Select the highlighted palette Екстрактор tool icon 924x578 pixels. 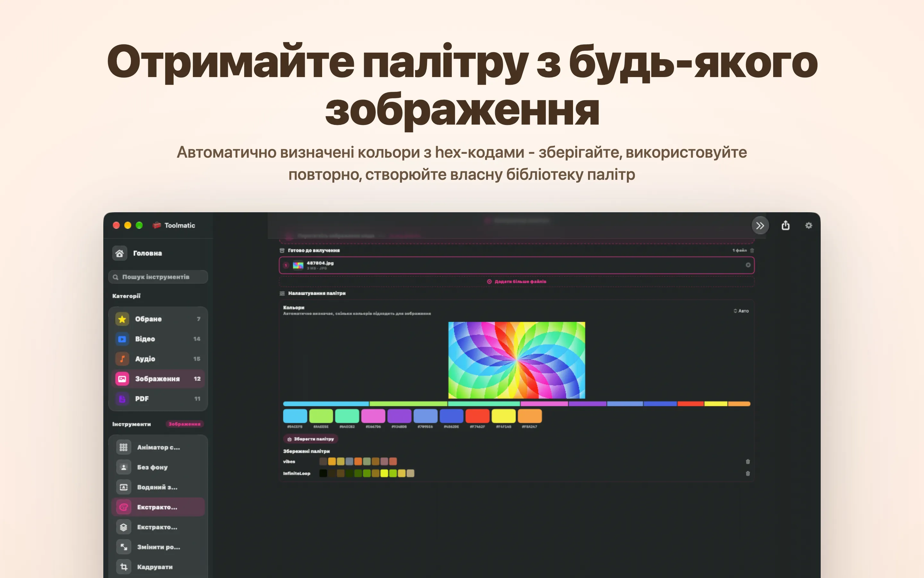point(124,507)
